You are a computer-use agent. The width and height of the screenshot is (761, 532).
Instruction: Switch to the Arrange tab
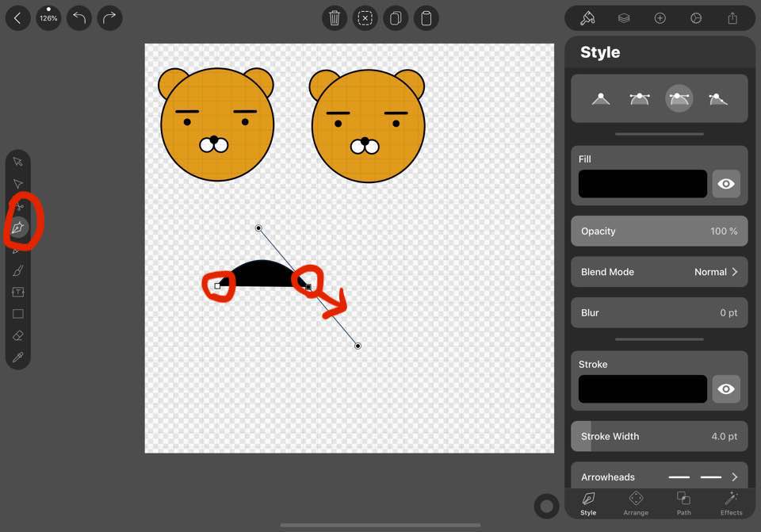coord(636,503)
